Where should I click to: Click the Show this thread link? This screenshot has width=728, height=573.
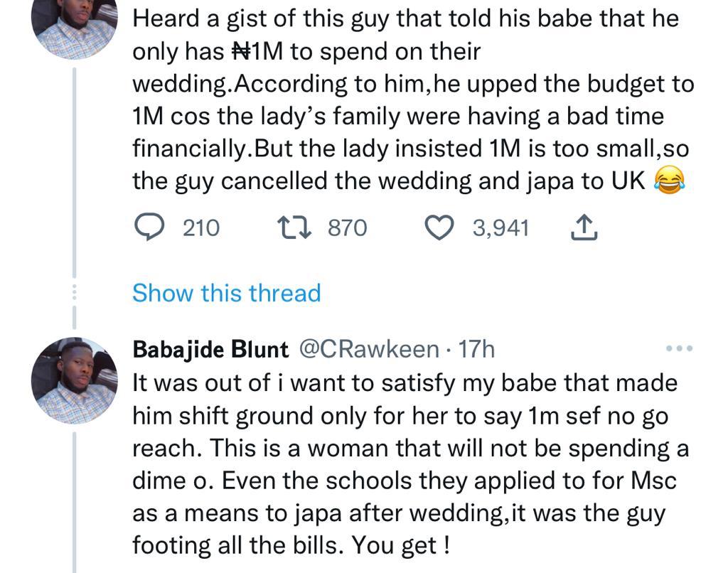click(x=226, y=293)
